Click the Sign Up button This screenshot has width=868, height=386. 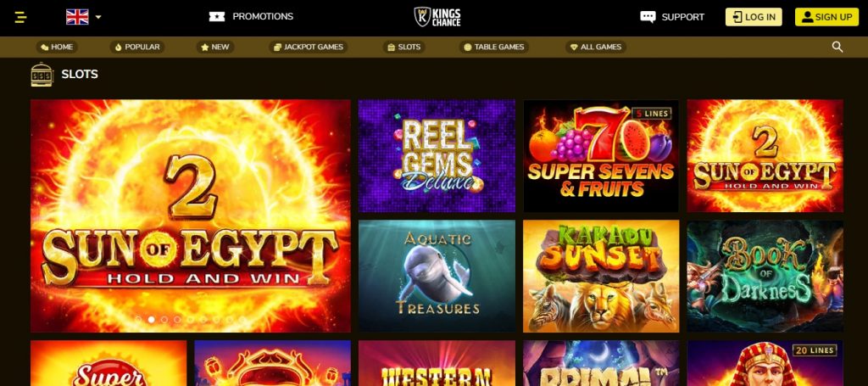click(x=826, y=17)
